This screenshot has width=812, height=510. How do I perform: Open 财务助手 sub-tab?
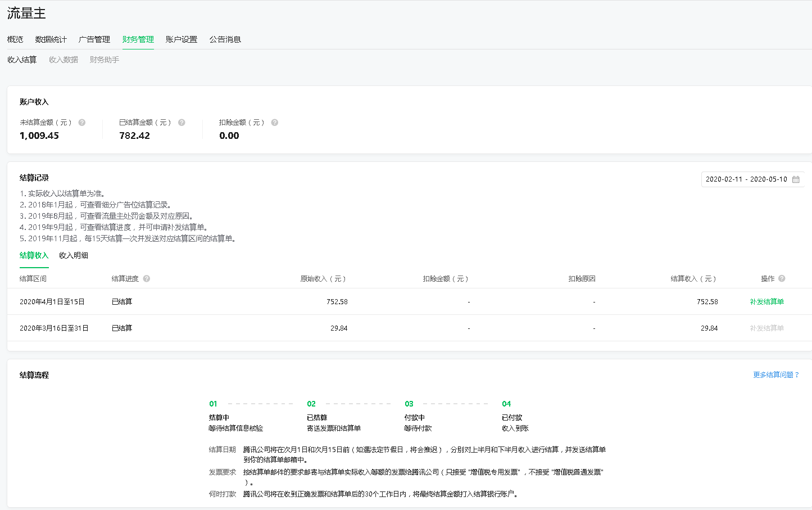(x=105, y=60)
